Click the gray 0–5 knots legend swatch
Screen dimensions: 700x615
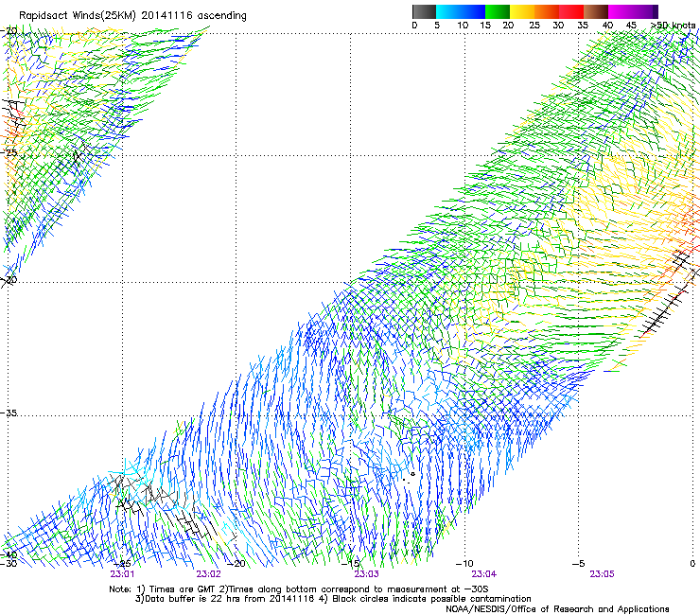[x=424, y=11]
